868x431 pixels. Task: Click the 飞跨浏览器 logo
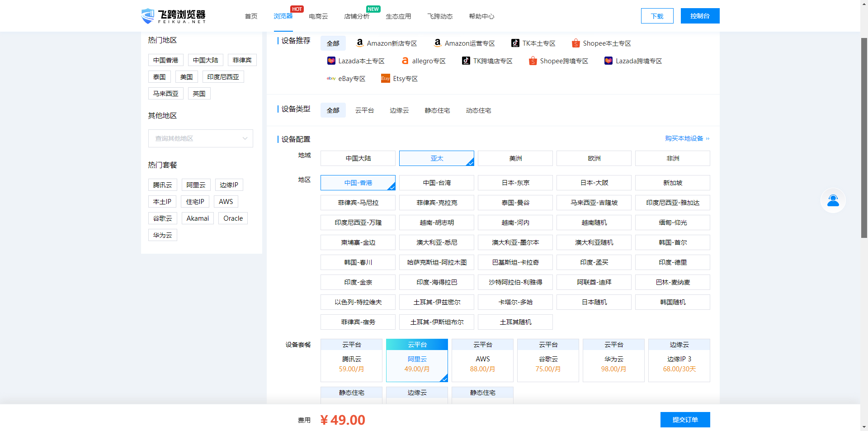pyautogui.click(x=174, y=16)
